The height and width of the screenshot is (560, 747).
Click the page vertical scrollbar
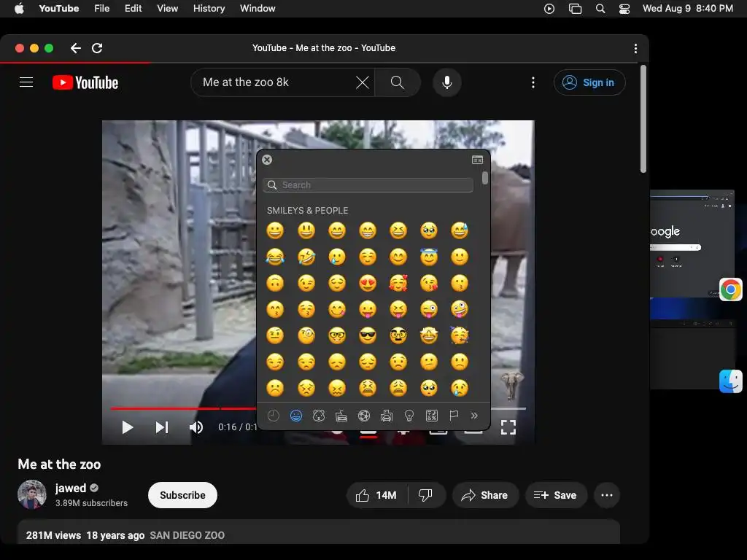click(x=643, y=119)
